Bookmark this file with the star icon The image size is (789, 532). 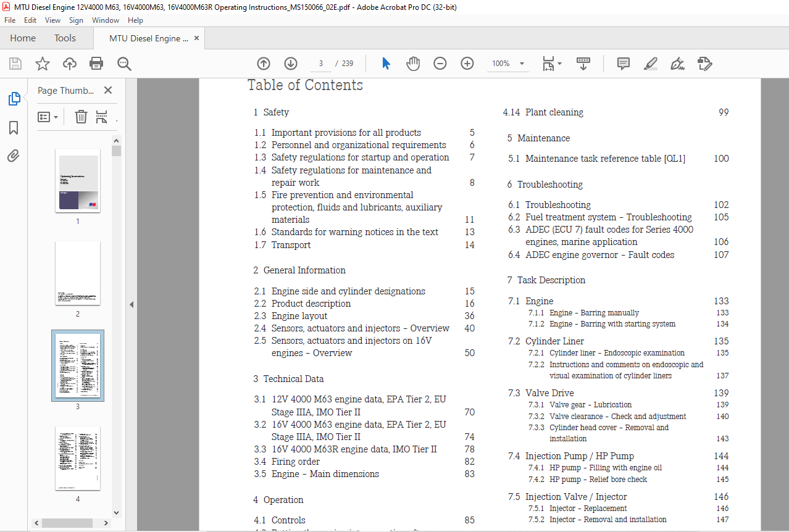(43, 64)
